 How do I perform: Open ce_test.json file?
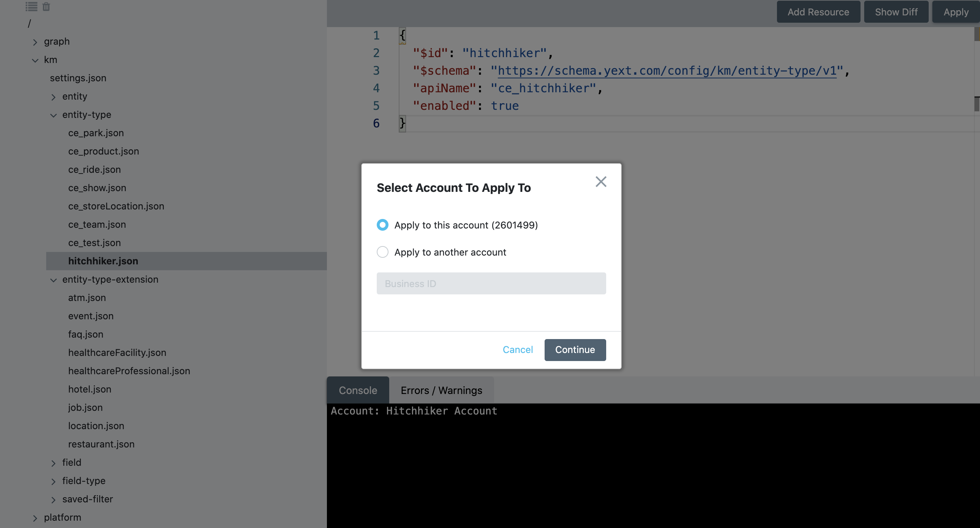[x=94, y=242]
